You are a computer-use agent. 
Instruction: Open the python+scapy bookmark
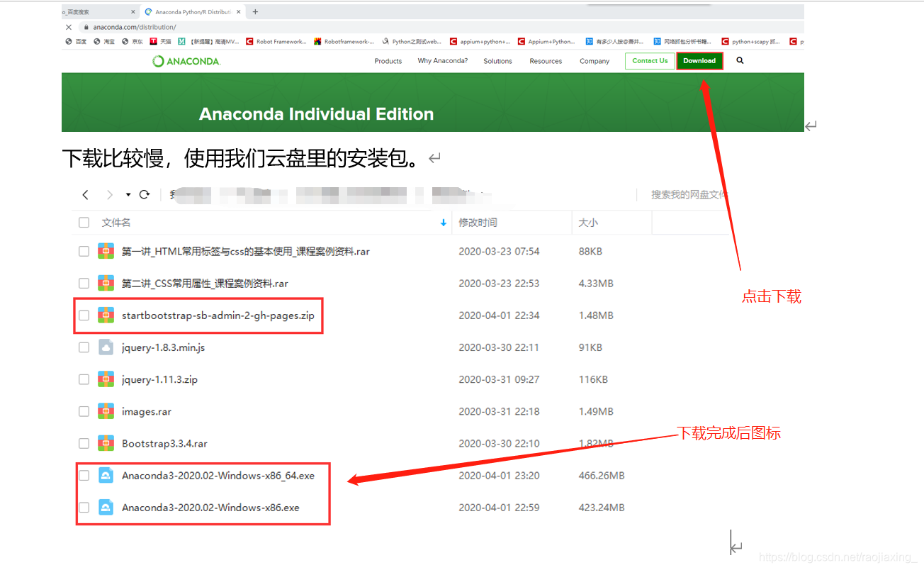coord(750,42)
